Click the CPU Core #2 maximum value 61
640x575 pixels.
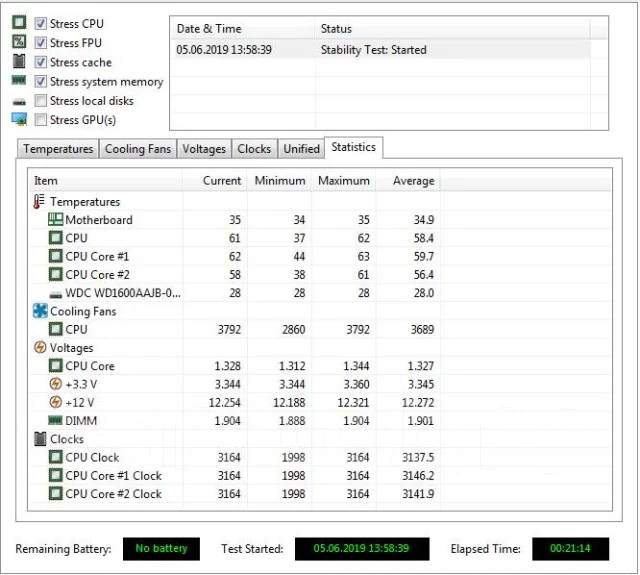[363, 275]
